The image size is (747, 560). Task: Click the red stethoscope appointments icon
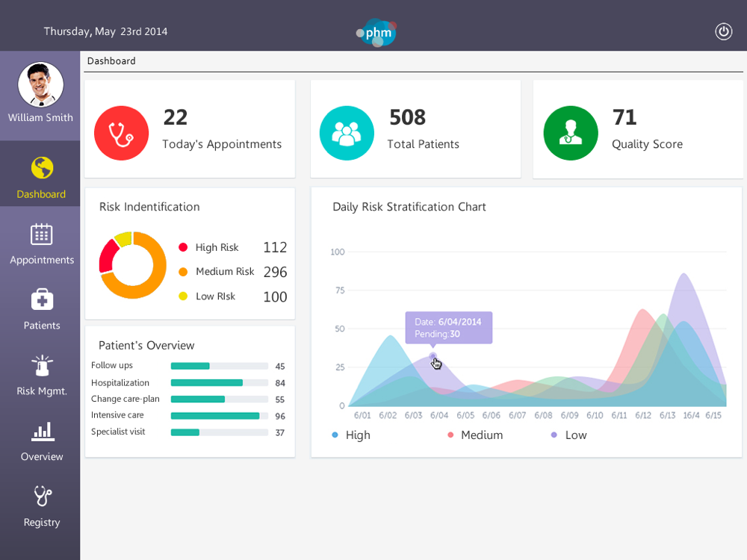tap(121, 133)
